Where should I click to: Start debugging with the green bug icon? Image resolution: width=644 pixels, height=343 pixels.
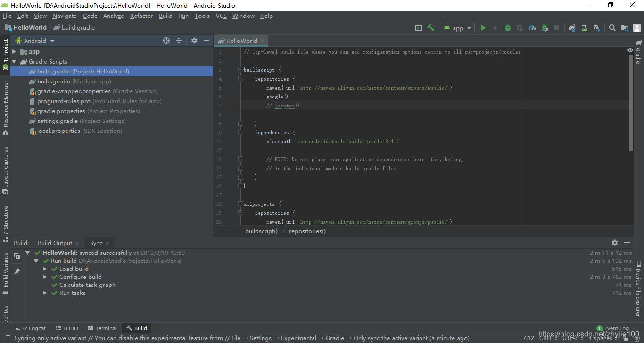tap(508, 28)
